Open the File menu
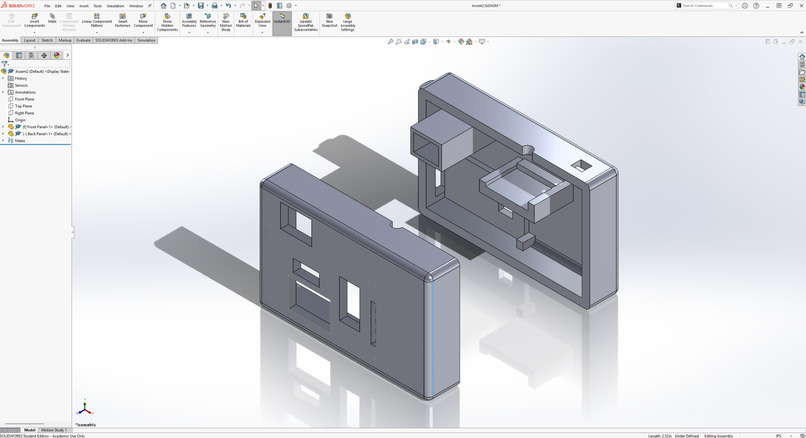Viewport: 806px width, 438px height. tap(47, 6)
